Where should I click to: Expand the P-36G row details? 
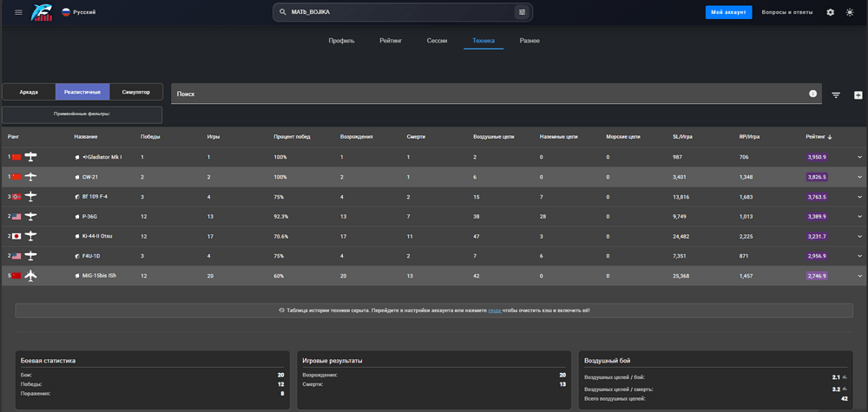859,216
